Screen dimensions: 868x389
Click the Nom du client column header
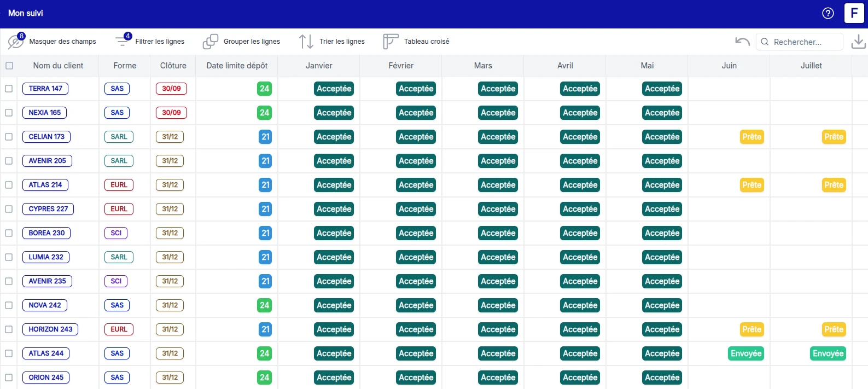58,66
